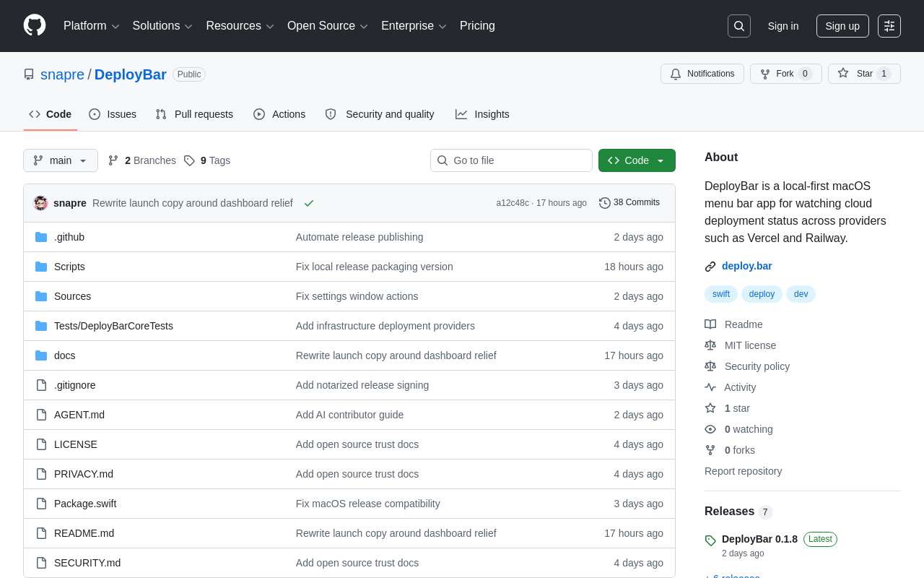Click the Readme book icon

[710, 324]
